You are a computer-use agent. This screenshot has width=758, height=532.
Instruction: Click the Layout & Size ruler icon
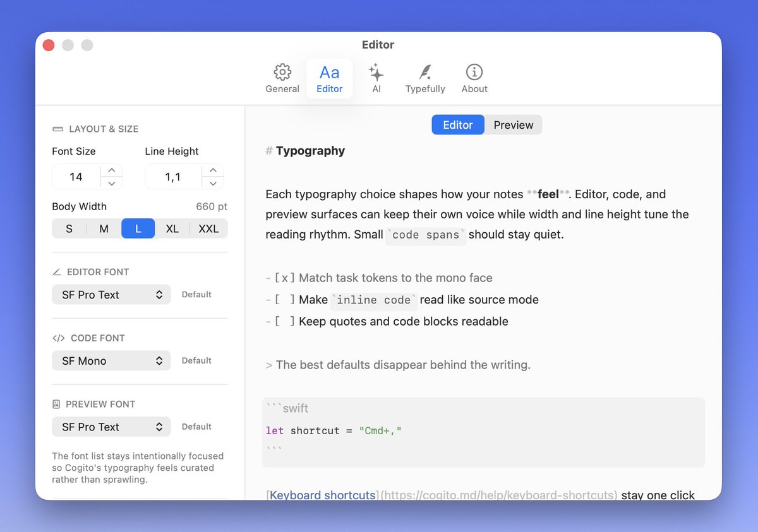[58, 129]
